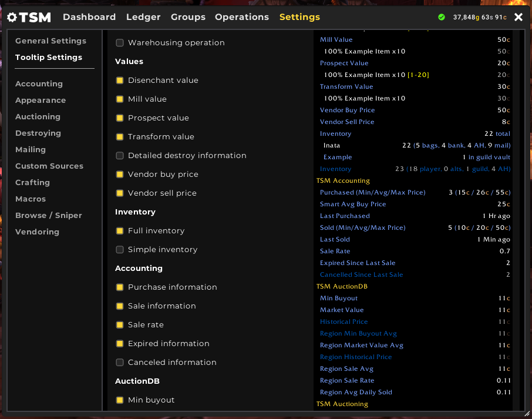Click the Vendor Buy Price tooltip line
Viewport: 532px width, 419px height.
pyautogui.click(x=415, y=110)
